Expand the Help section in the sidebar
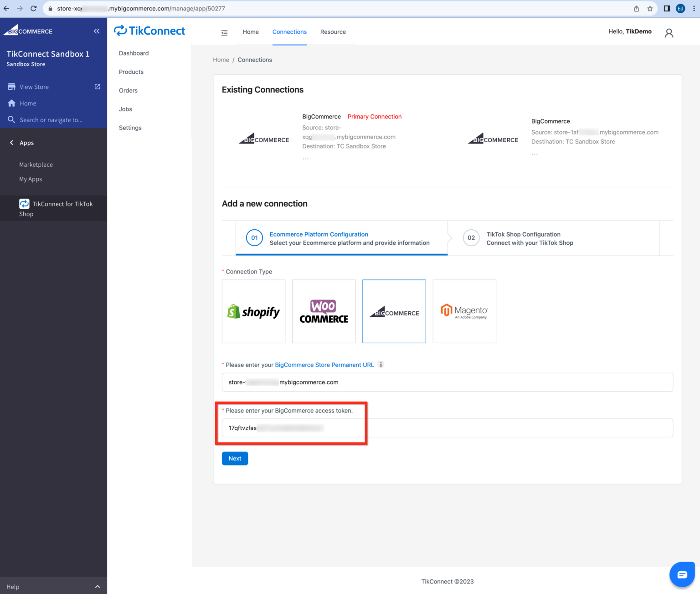This screenshot has height=594, width=700. click(x=53, y=587)
